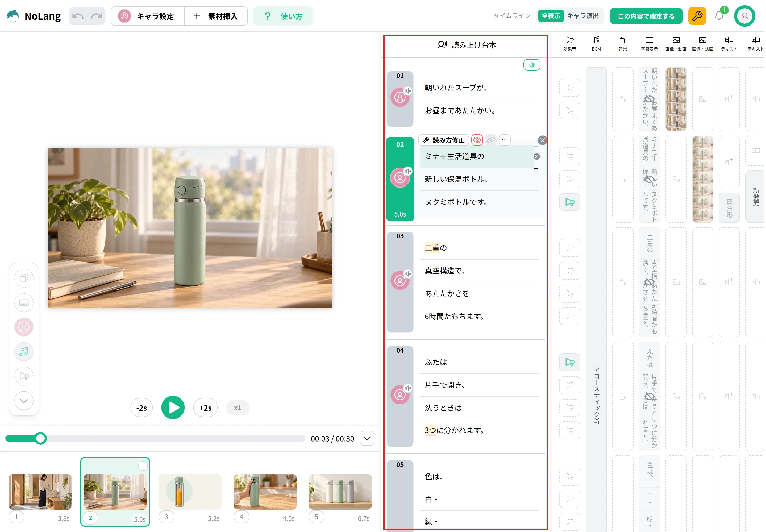The image size is (766, 532).
Task: Click the link icon in section 02 toolbar
Action: click(491, 140)
